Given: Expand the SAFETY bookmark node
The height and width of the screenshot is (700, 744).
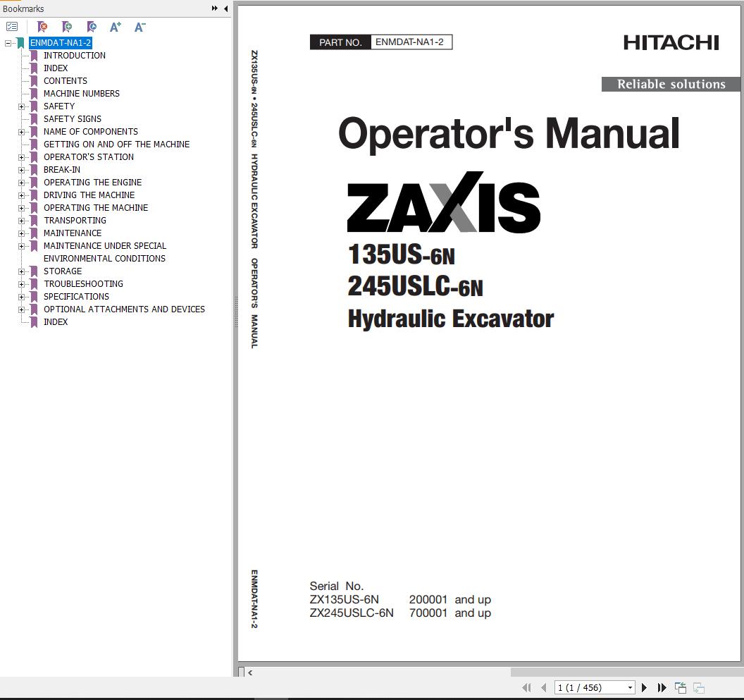Looking at the screenshot, I should click(x=21, y=107).
